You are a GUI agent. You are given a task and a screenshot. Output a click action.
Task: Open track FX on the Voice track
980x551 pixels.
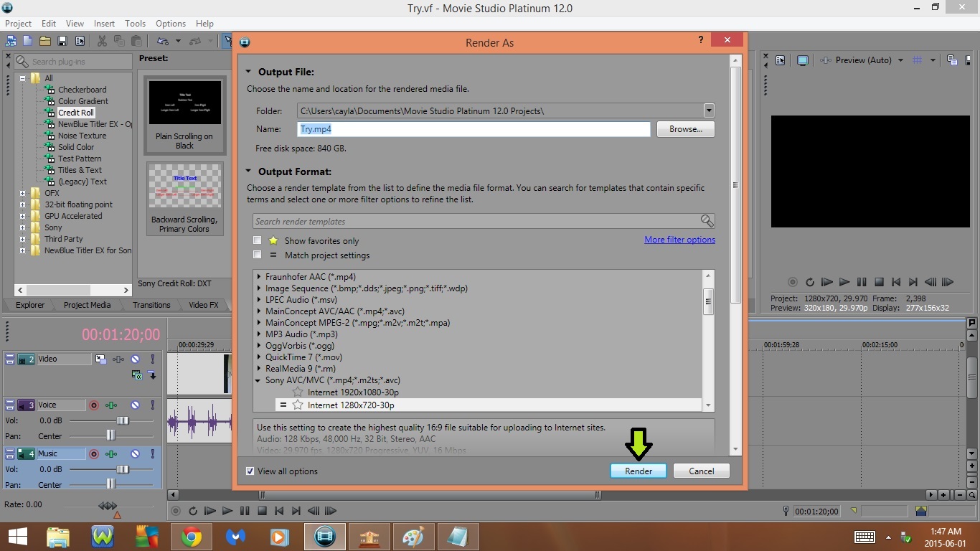pyautogui.click(x=111, y=405)
